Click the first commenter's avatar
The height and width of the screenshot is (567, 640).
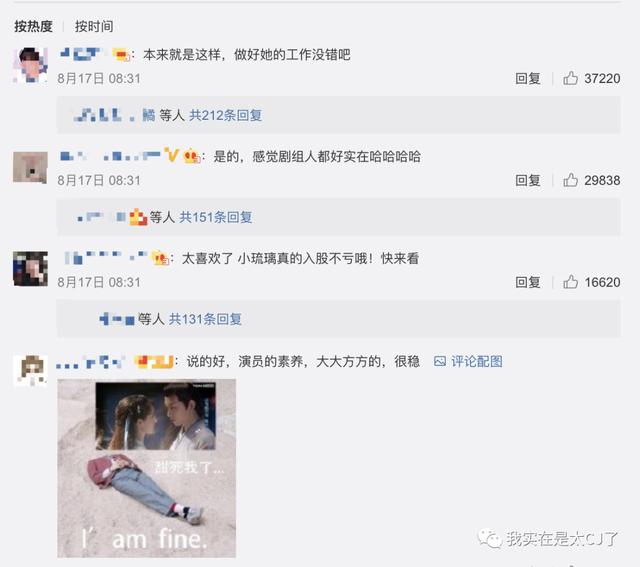pos(30,65)
